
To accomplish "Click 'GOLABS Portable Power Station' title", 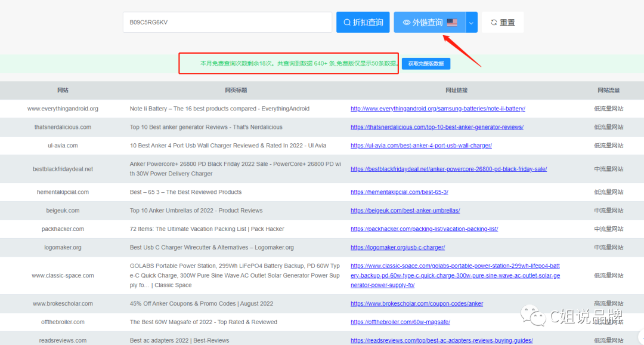I will click(x=235, y=276).
